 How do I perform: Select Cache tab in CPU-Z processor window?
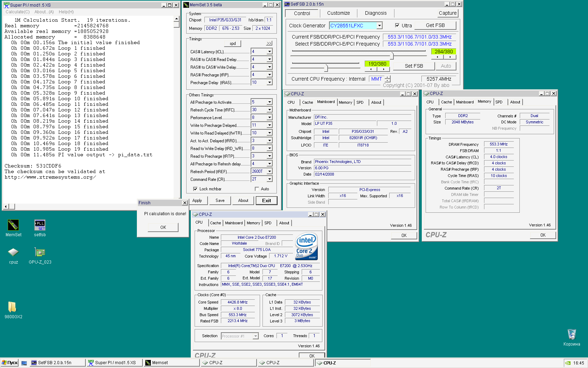click(x=216, y=223)
